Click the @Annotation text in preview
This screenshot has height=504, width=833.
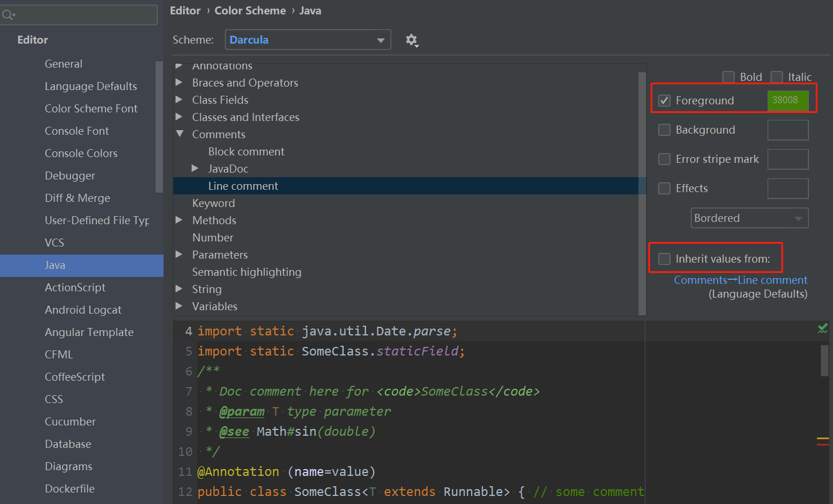238,472
